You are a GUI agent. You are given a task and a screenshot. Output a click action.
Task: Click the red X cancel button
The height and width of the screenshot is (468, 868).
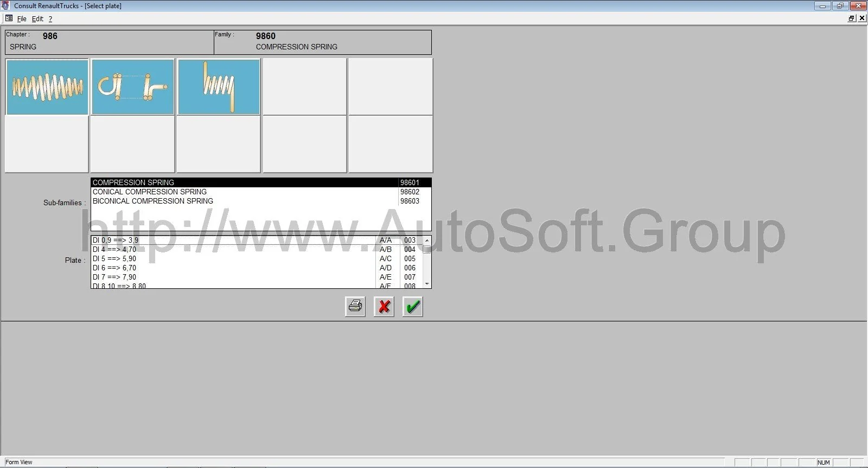(384, 307)
